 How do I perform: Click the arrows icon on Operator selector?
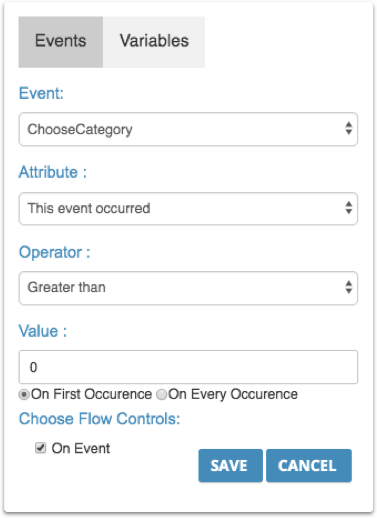(349, 287)
